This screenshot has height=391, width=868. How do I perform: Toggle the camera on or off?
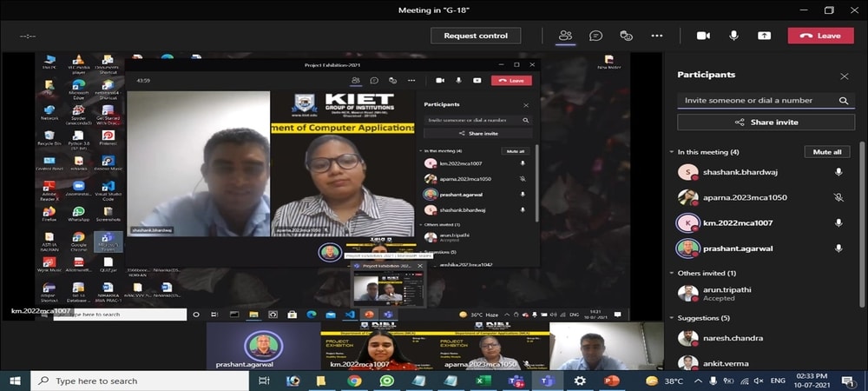(x=703, y=36)
